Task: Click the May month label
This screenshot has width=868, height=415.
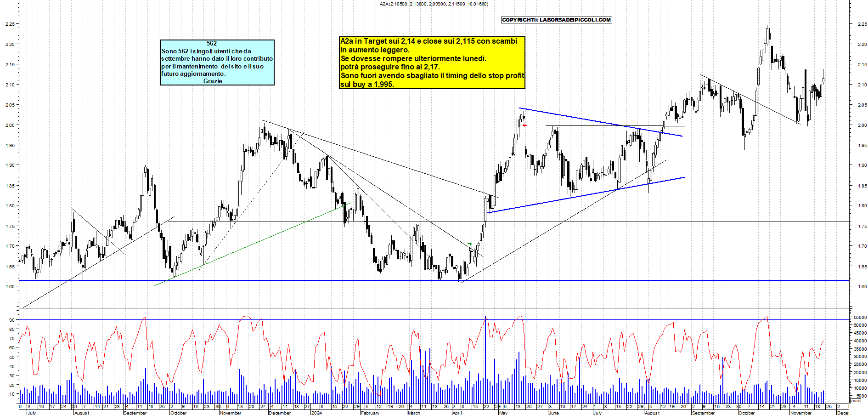Action: point(503,413)
